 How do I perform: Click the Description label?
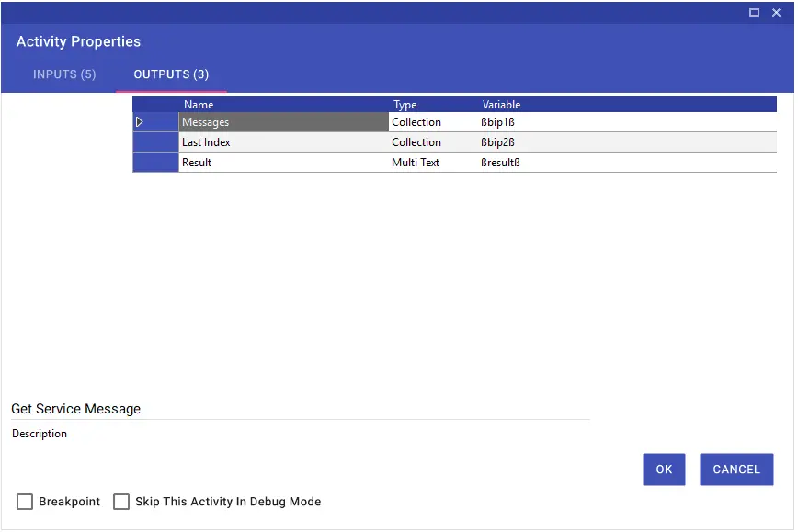40,434
